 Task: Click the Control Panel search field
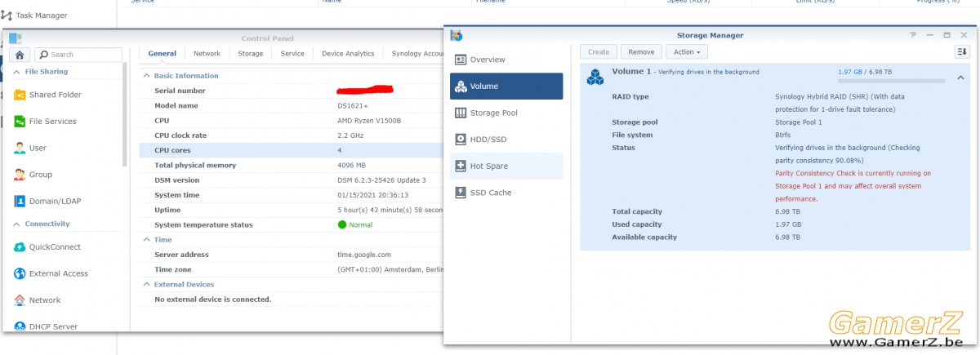[78, 55]
